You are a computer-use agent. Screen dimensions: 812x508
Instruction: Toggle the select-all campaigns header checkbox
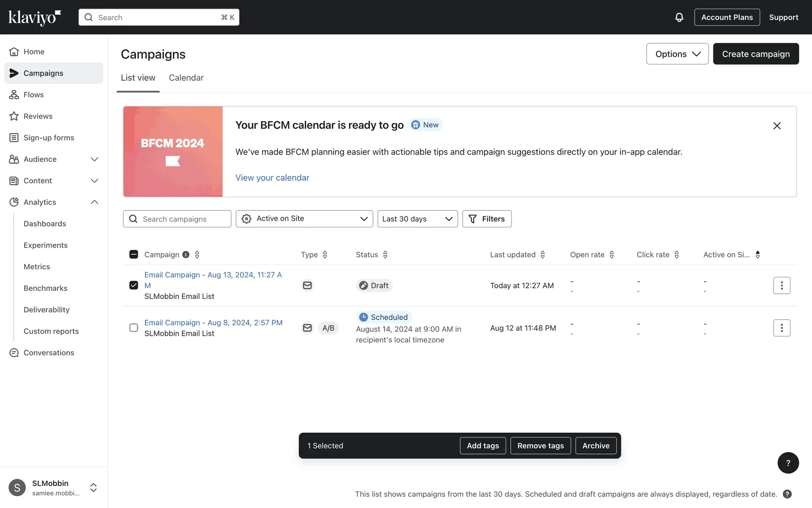pos(134,254)
